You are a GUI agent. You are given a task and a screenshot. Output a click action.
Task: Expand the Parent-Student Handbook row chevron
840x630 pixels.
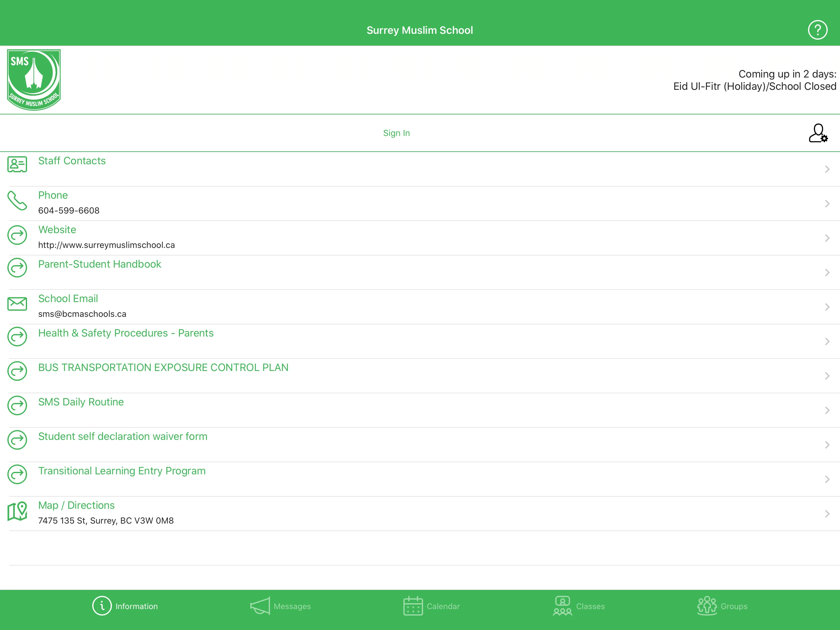click(827, 273)
